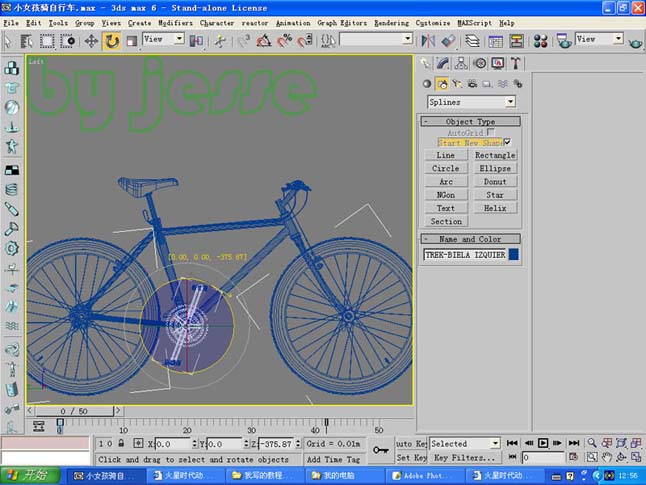The image size is (646, 485).
Task: Open the Customize menu
Action: (x=433, y=23)
